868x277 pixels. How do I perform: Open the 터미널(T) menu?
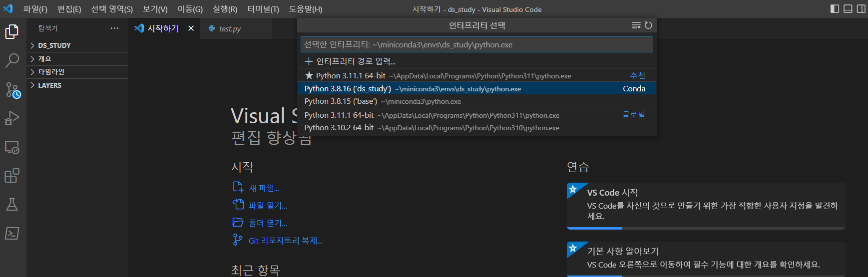coord(263,9)
